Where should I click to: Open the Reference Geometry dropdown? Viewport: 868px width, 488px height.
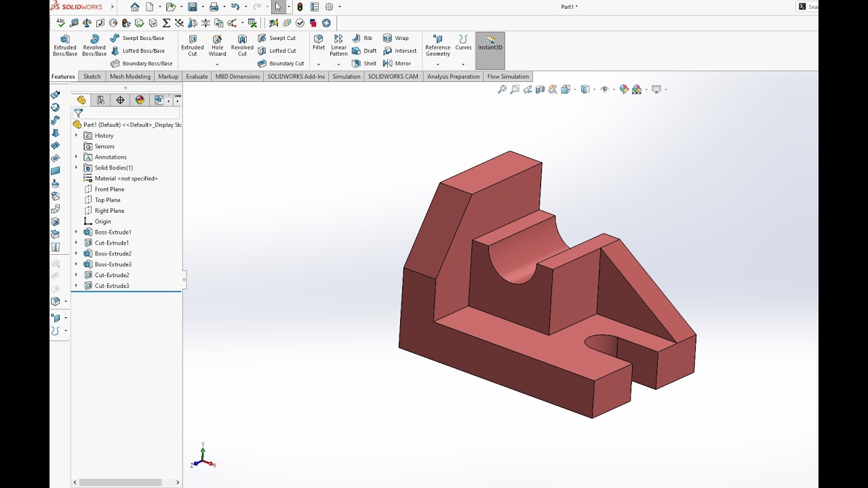click(437, 64)
